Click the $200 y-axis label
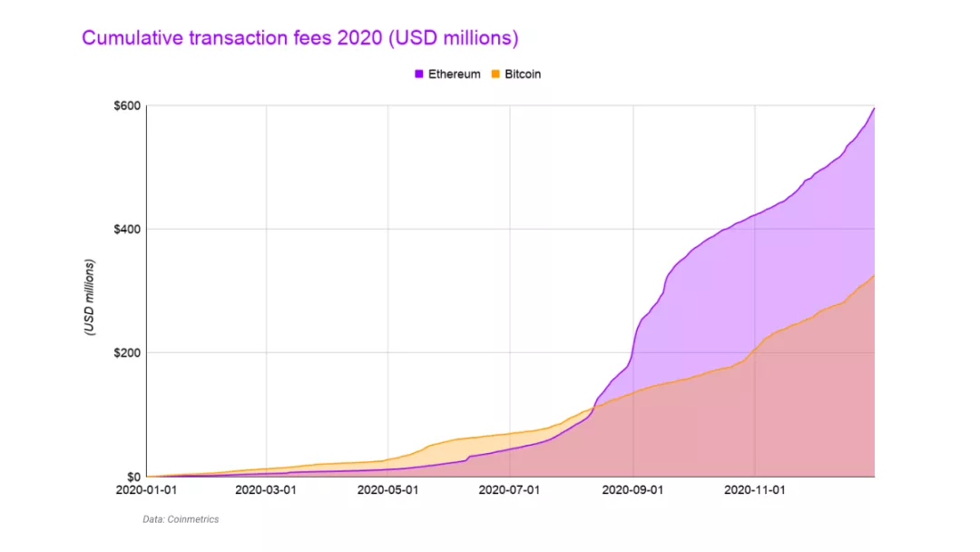980x552 pixels. tap(127, 353)
